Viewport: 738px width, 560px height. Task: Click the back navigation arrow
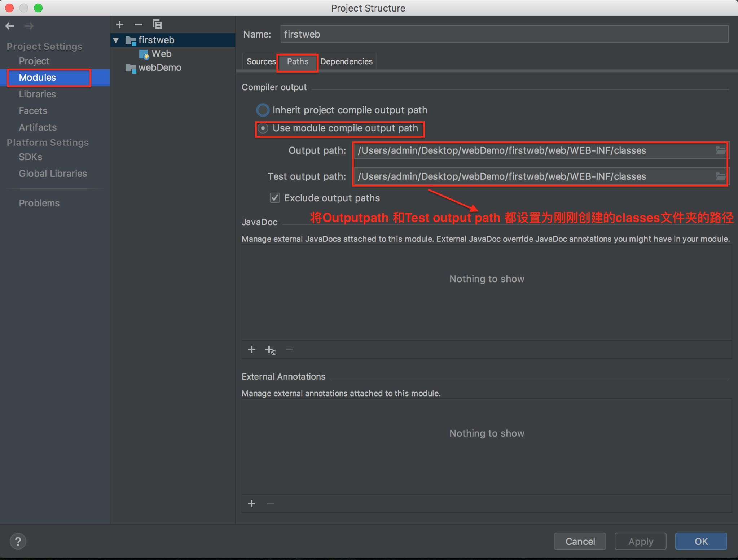coord(10,26)
